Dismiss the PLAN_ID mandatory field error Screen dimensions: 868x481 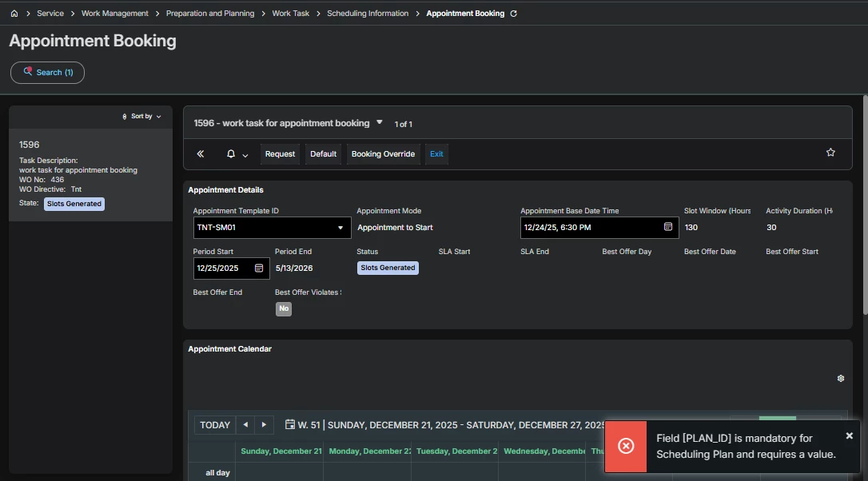[x=849, y=435]
